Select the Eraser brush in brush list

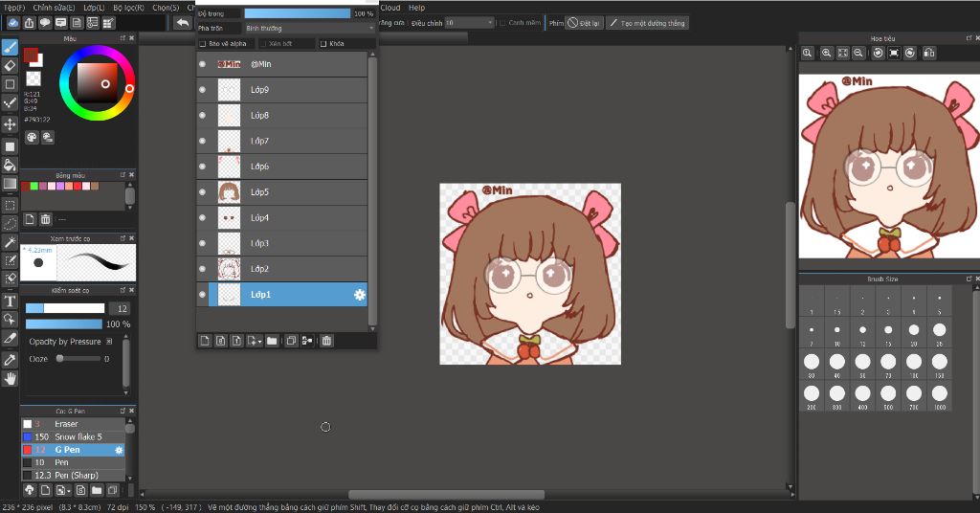[74, 424]
